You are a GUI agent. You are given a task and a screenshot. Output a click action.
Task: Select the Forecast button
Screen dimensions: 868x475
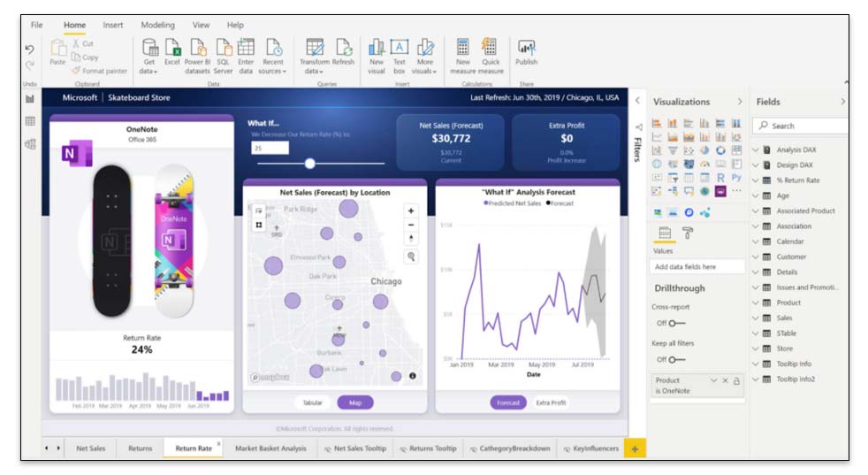[x=507, y=402]
